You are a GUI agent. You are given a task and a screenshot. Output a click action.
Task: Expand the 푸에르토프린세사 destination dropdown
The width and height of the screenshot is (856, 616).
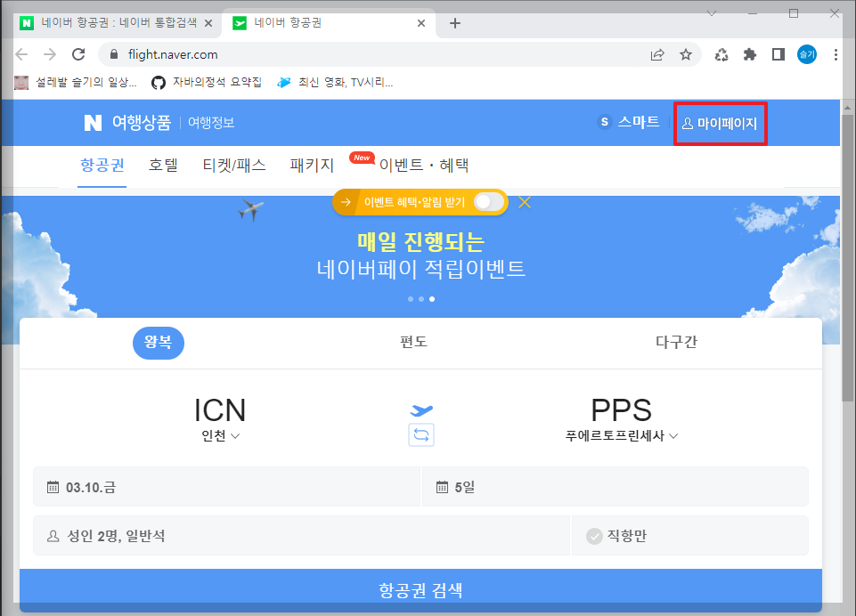(621, 436)
